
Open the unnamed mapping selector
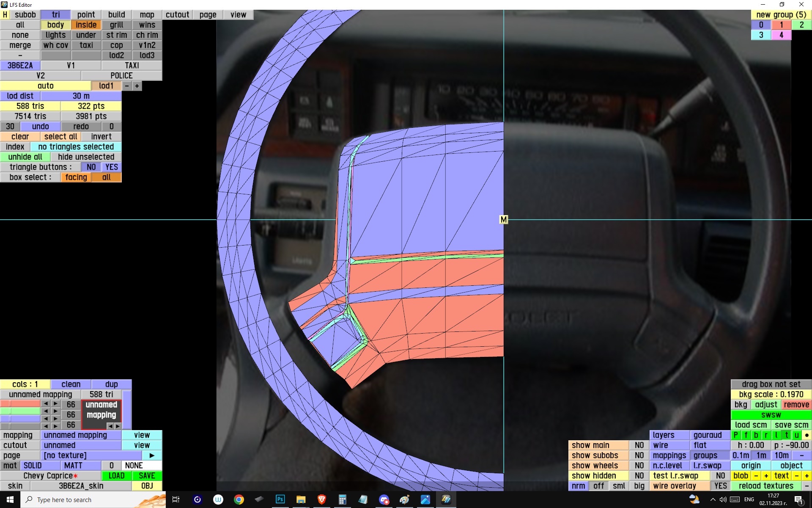[80, 435]
